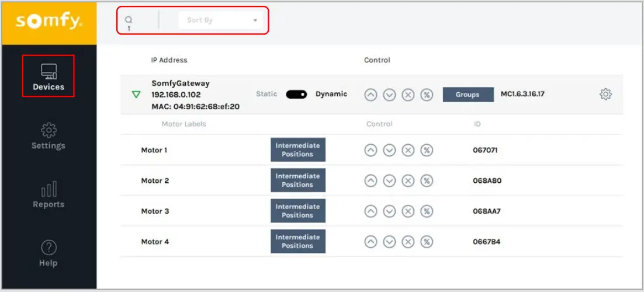Open the SomfyGateway gear settings icon
This screenshot has width=644, height=292.
coord(605,95)
